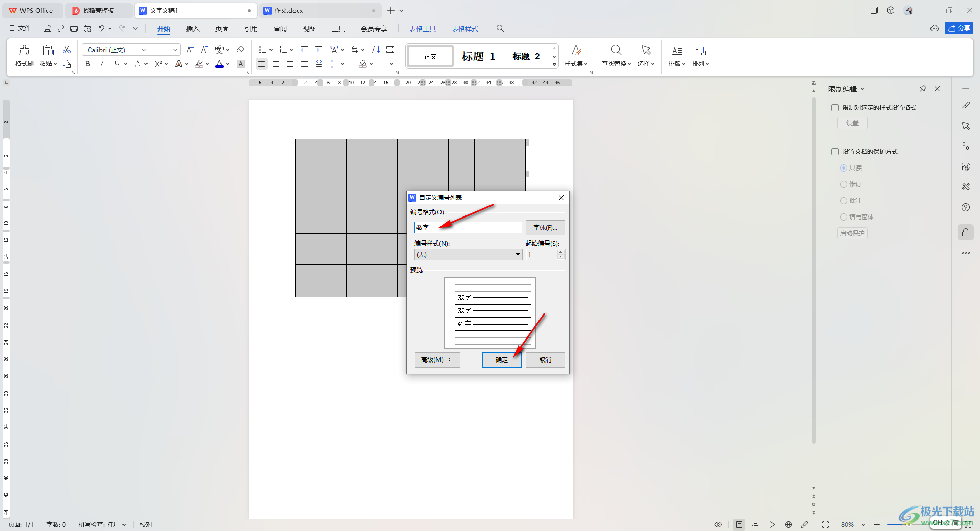This screenshot has width=980, height=531.
Task: Open the 审阅 ribbon tab
Action: [280, 29]
